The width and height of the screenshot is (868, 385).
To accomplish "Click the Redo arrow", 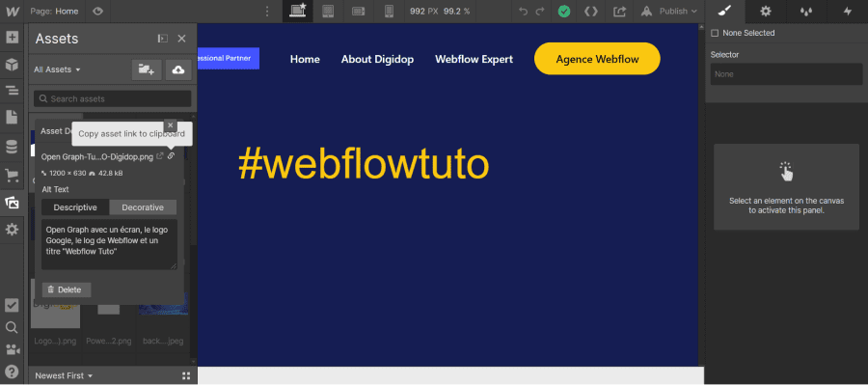I will pyautogui.click(x=540, y=11).
